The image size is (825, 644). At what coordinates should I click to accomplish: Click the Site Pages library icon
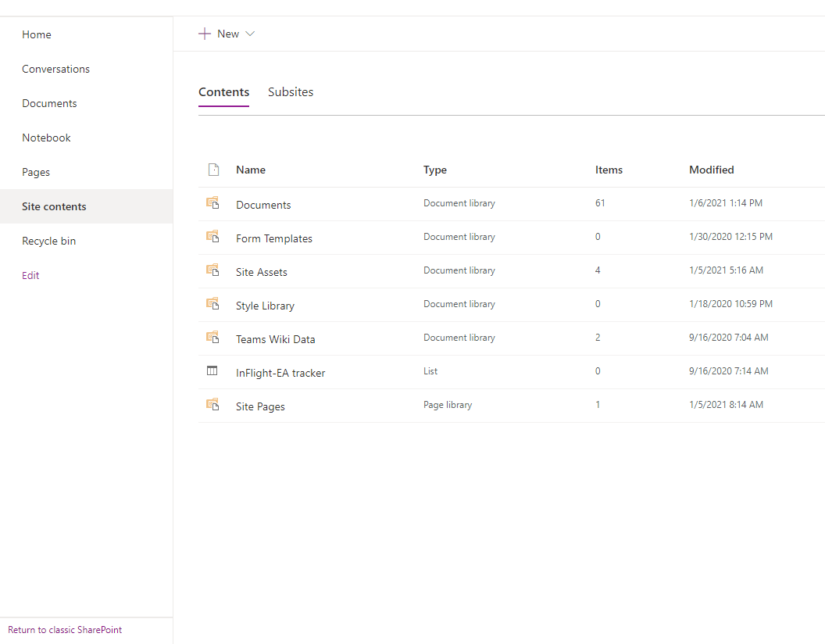coord(212,405)
